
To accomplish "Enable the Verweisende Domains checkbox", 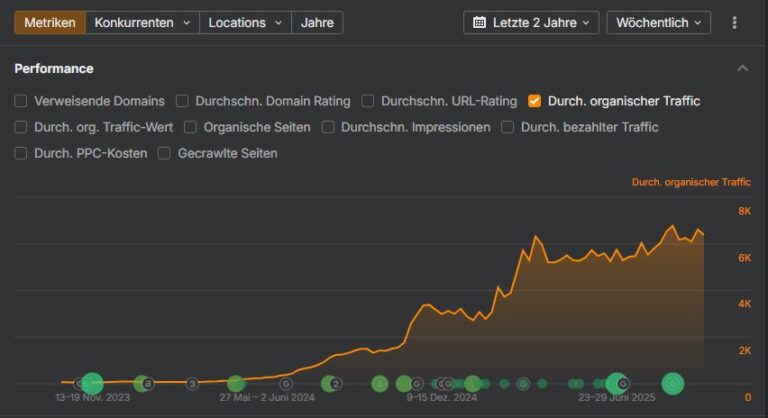I will 21,101.
